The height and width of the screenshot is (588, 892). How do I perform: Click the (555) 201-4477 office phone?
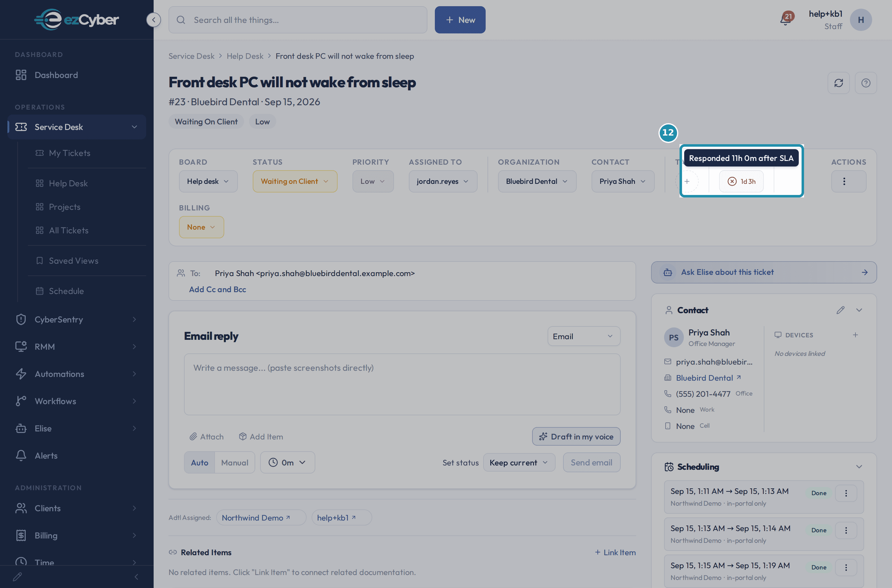pos(703,394)
